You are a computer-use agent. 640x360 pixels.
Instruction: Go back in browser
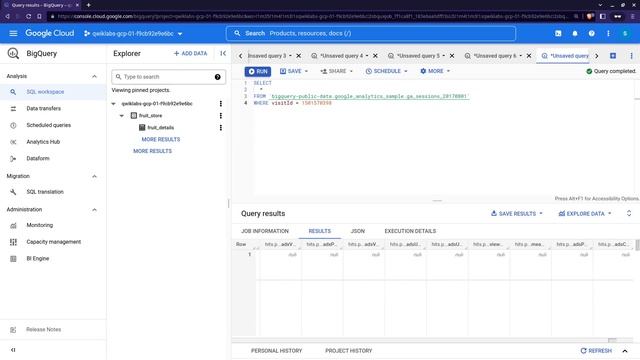tap(7, 16)
